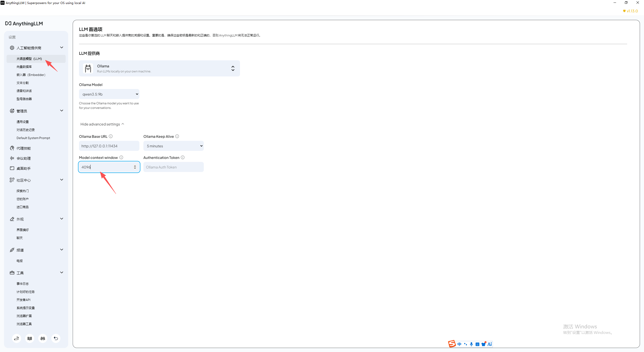The width and height of the screenshot is (644, 352).
Task: Click info icon next to Ollama Keep Alive
Action: [177, 136]
